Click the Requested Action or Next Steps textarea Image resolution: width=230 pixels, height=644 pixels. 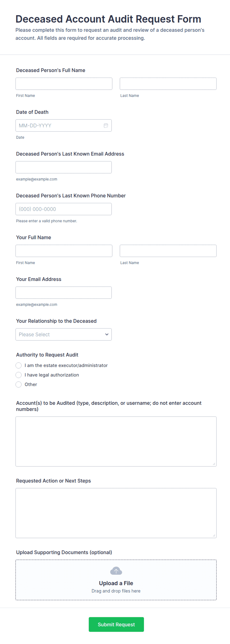pyautogui.click(x=116, y=513)
